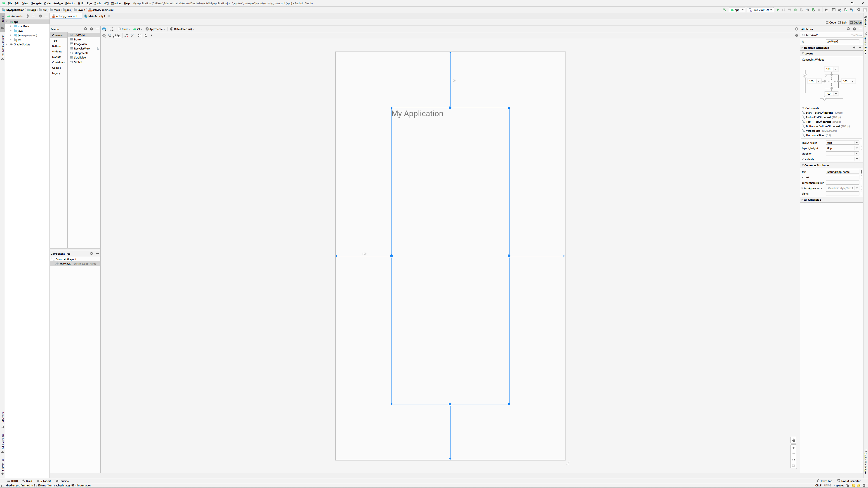Image resolution: width=868 pixels, height=488 pixels.
Task: Toggle the View Options eye icon
Action: [x=104, y=35]
